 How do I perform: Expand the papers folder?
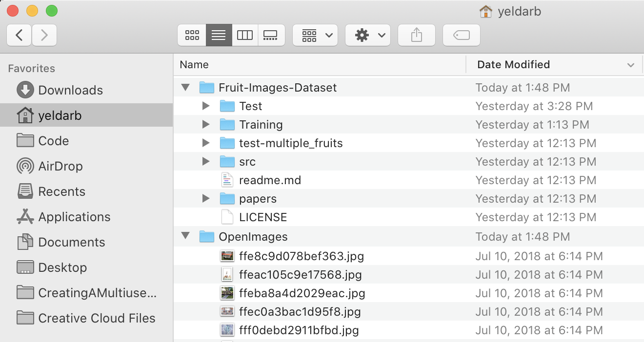(205, 198)
